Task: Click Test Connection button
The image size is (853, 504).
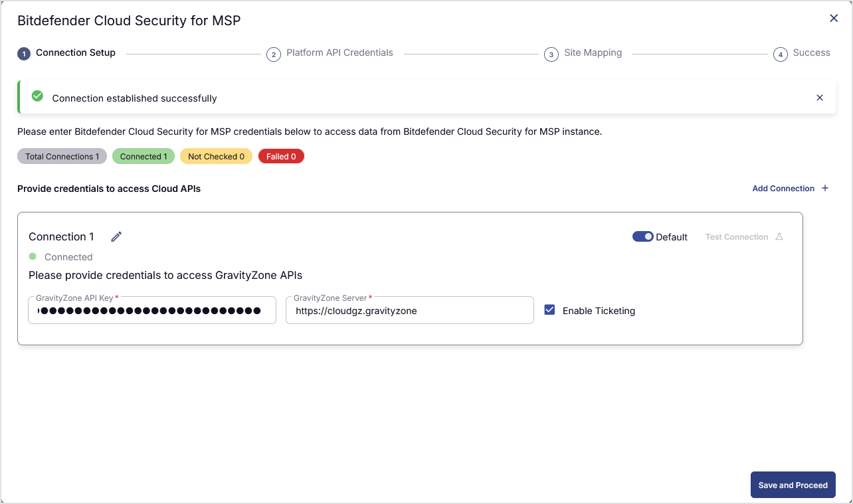Action: 745,237
